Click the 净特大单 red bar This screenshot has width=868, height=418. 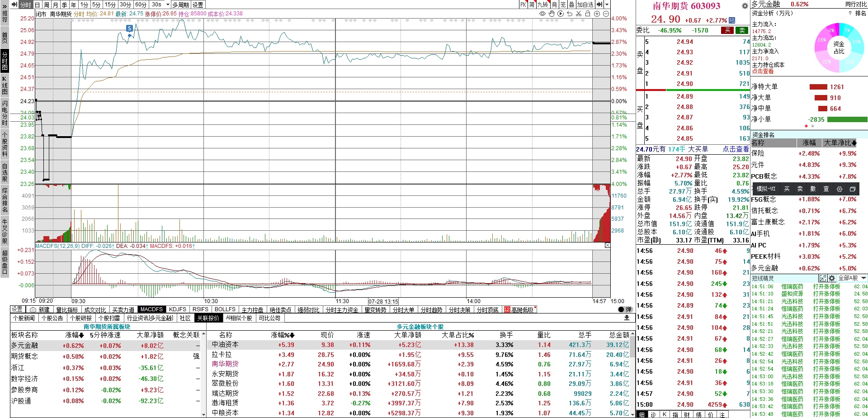tap(818, 87)
